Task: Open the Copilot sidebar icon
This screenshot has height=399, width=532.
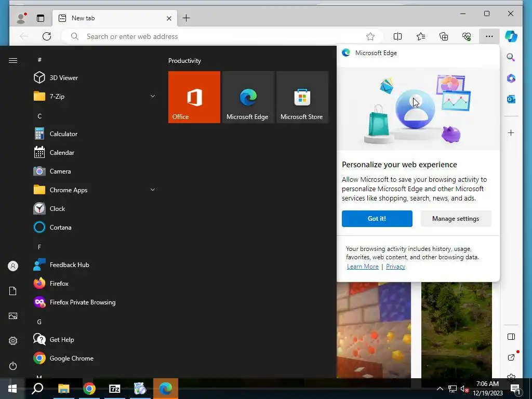Action: click(x=511, y=36)
